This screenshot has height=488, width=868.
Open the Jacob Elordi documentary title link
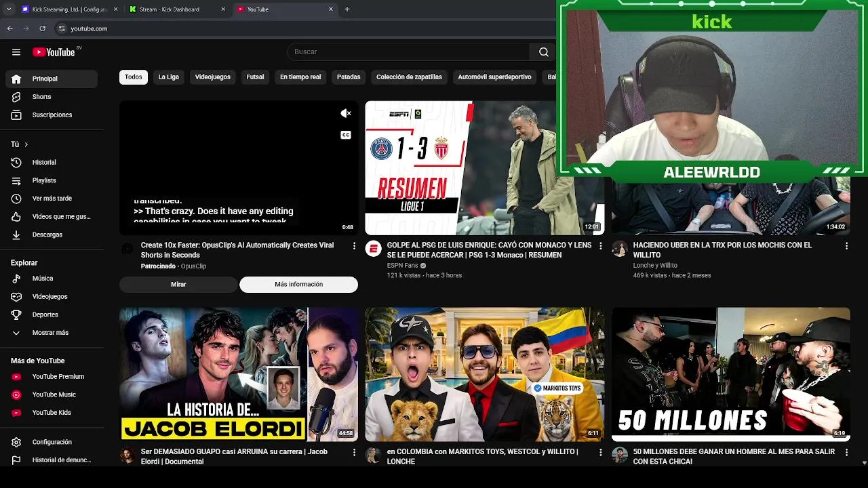coord(234,456)
